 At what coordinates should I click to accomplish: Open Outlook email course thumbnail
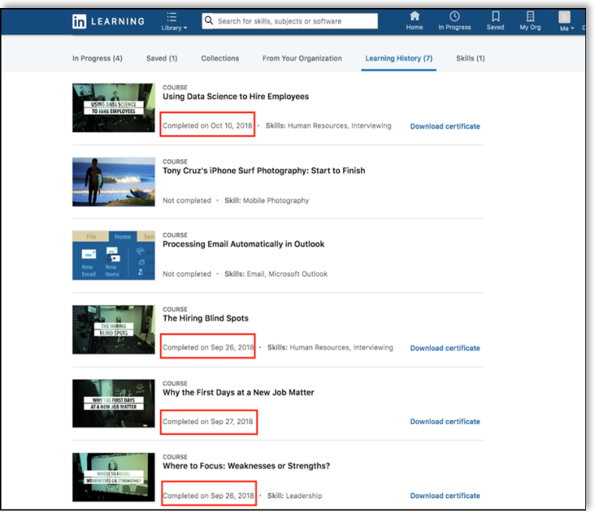[x=113, y=255]
